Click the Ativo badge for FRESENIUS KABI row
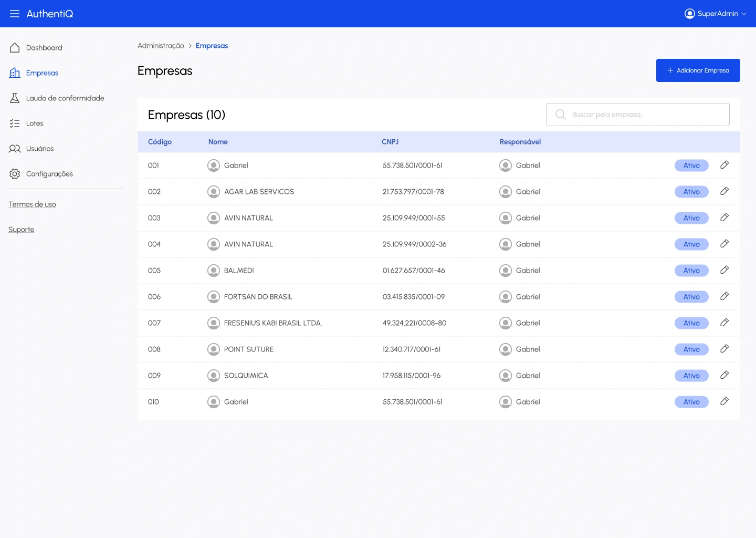This screenshot has height=538, width=756. pyautogui.click(x=691, y=323)
